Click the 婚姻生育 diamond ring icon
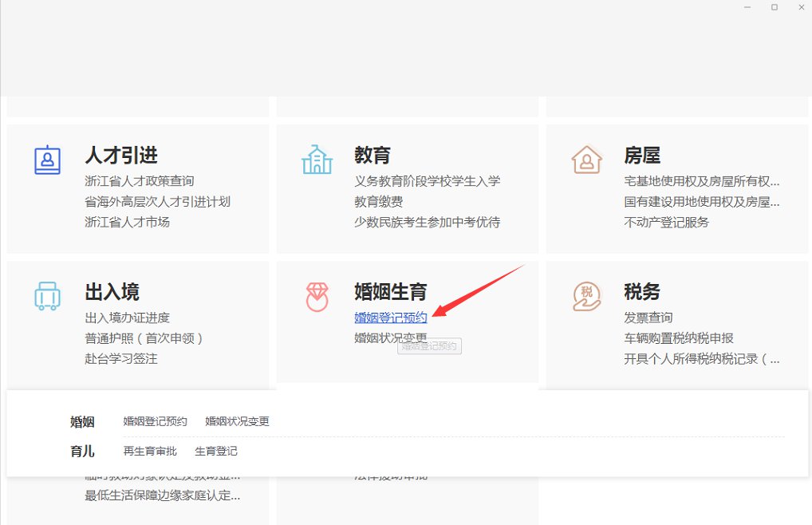 pyautogui.click(x=317, y=296)
